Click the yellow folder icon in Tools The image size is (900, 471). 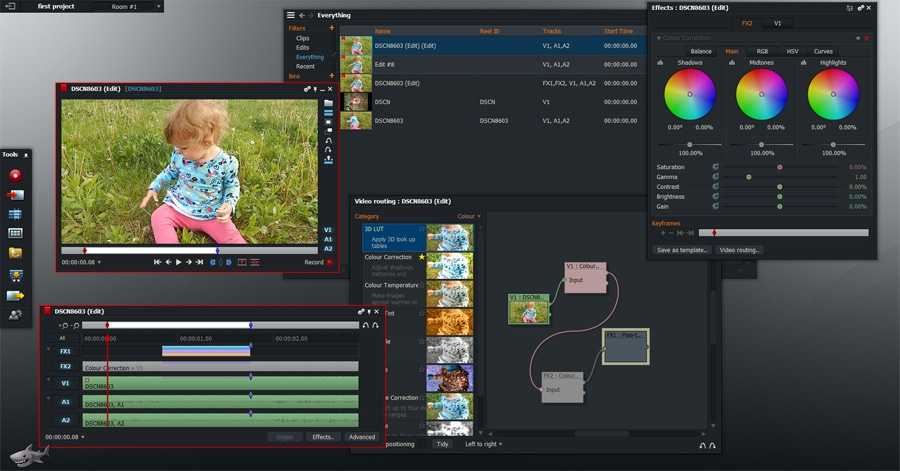[x=15, y=253]
